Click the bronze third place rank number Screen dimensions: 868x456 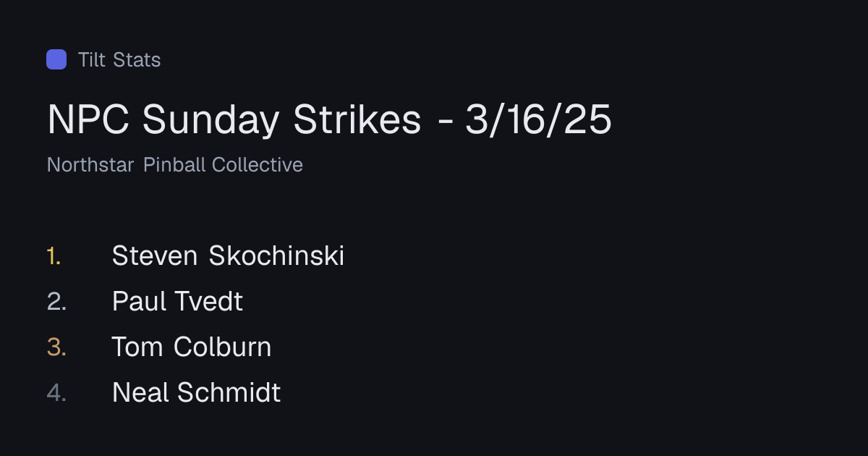[x=56, y=347]
